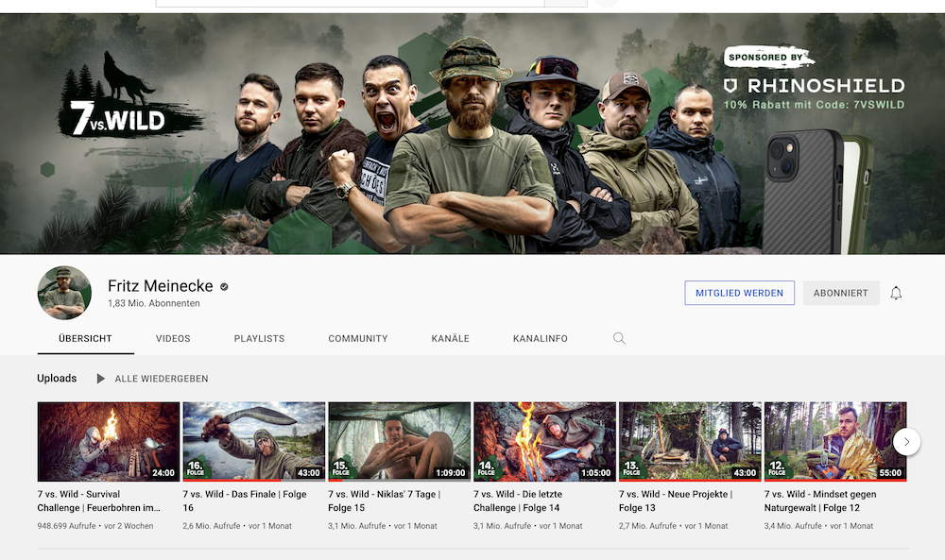The image size is (945, 560).
Task: Open the Feuerbohren Survival Challenge video thumbnail
Action: (x=109, y=441)
